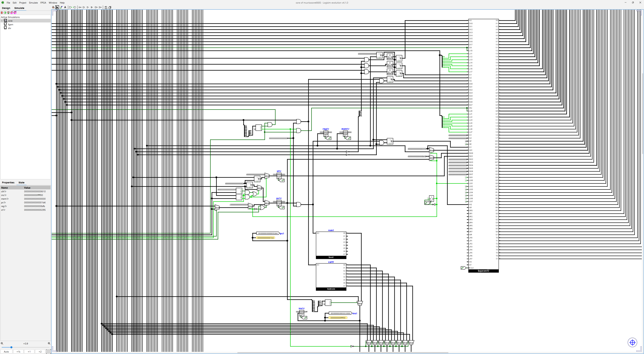Select the div simulation entry
Image resolution: width=644 pixels, height=354 pixels.
tap(10, 28)
